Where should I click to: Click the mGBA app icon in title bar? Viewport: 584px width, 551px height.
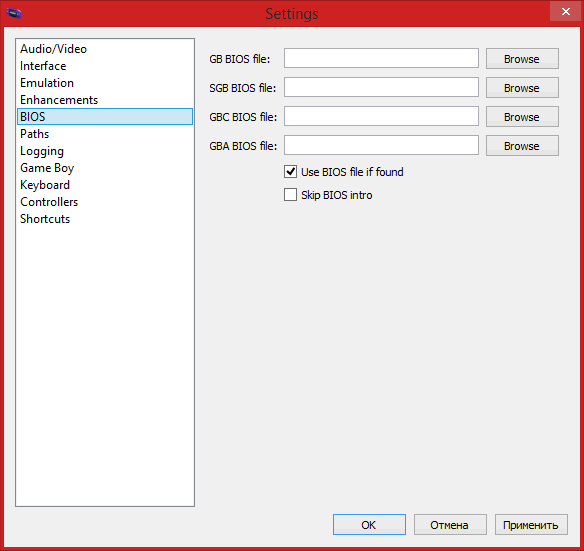(x=14, y=13)
